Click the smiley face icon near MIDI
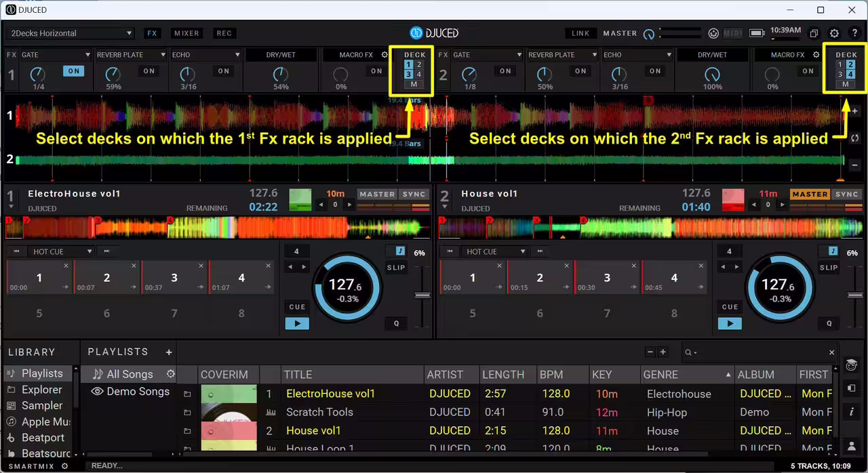The width and height of the screenshot is (868, 473). coord(713,33)
